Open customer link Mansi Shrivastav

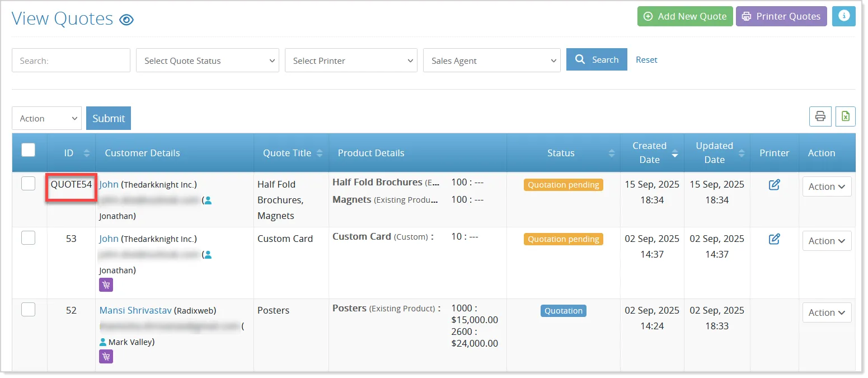pos(135,310)
